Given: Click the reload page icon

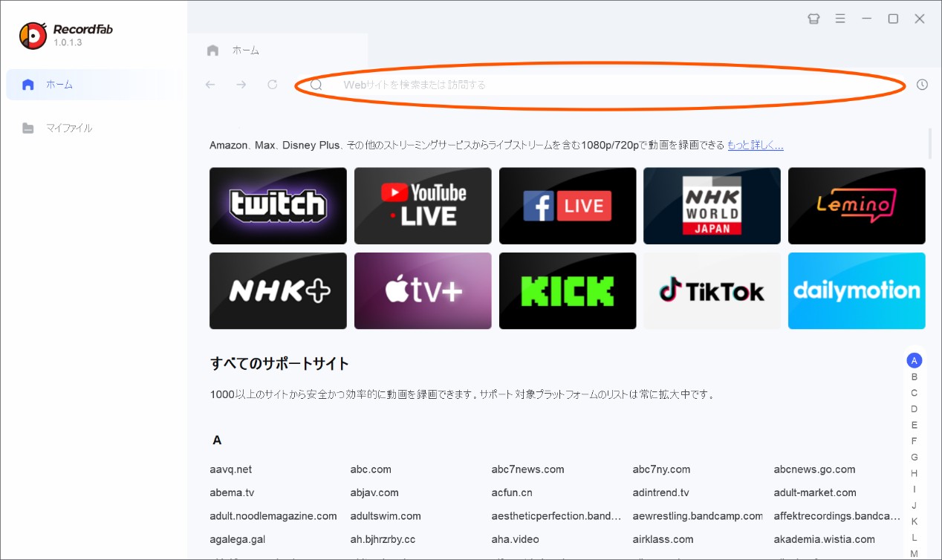Looking at the screenshot, I should [x=273, y=85].
